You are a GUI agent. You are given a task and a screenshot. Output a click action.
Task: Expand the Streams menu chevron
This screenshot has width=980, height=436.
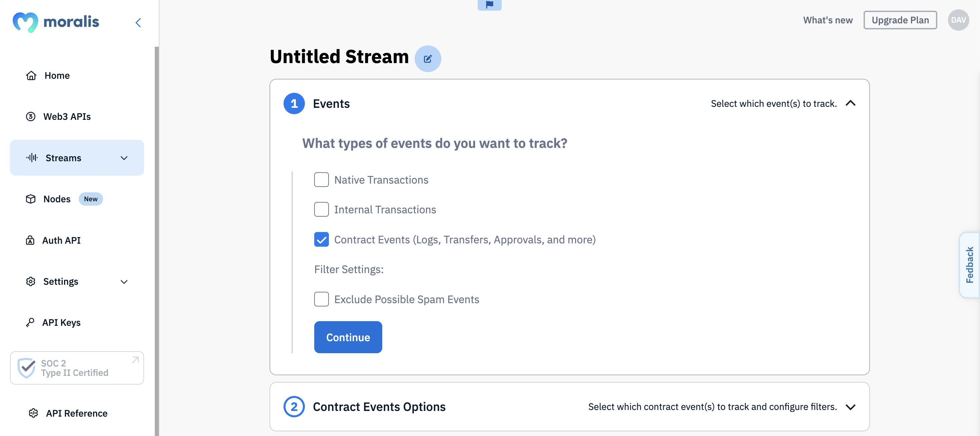click(x=124, y=158)
